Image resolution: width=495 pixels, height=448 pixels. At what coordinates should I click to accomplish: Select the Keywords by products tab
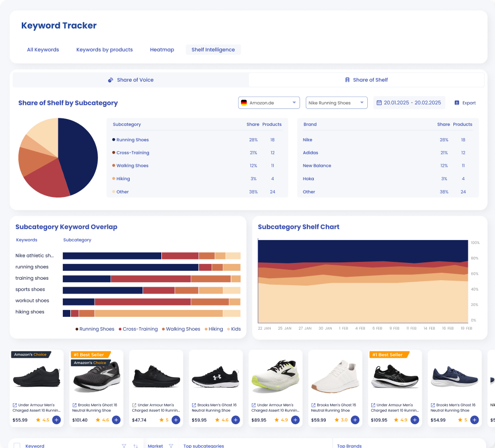click(x=104, y=50)
